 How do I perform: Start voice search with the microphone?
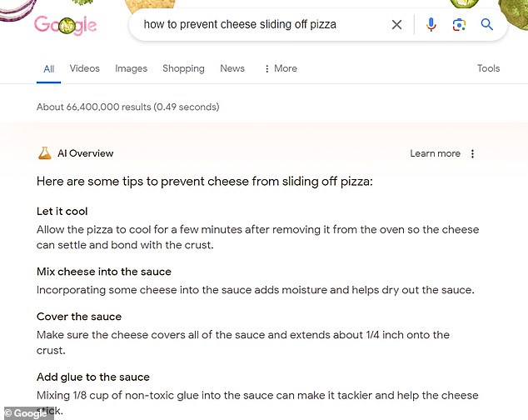431,25
